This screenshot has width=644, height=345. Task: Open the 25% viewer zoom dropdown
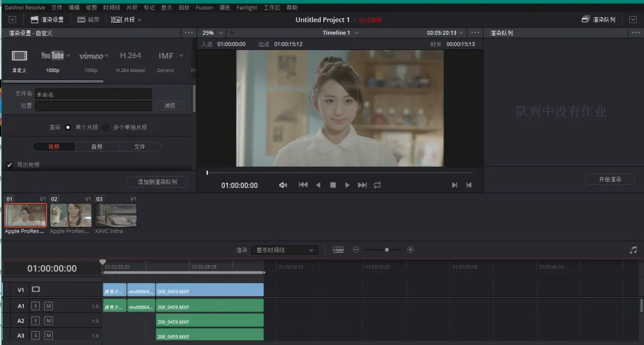click(212, 33)
